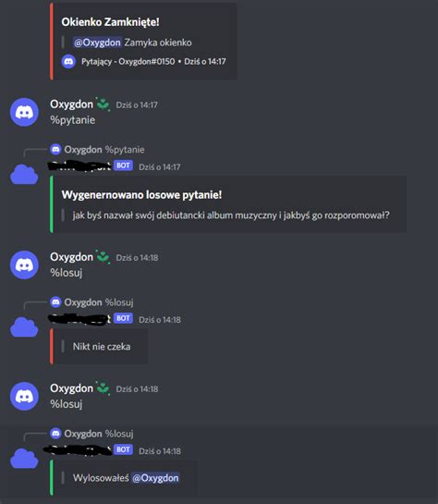Click the 'Wygenernowano losowe pytanie!' embed title
The image size is (438, 504).
click(141, 195)
